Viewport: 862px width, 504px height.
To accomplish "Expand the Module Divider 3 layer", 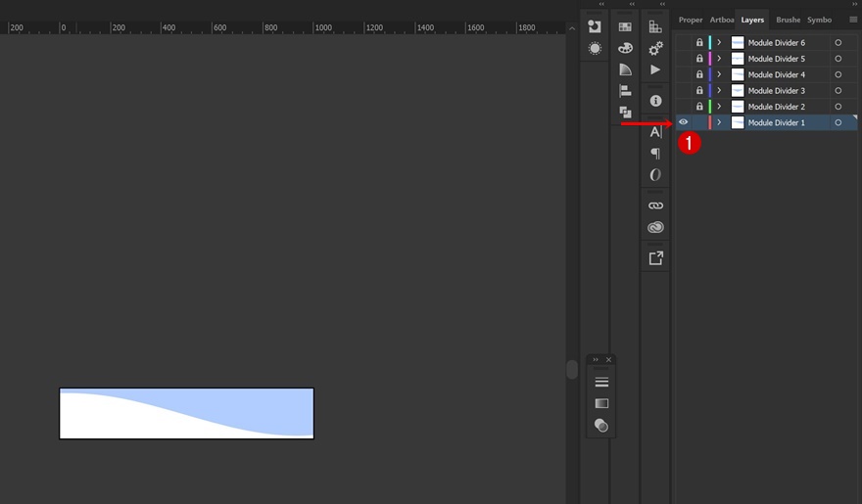I will pyautogui.click(x=719, y=90).
